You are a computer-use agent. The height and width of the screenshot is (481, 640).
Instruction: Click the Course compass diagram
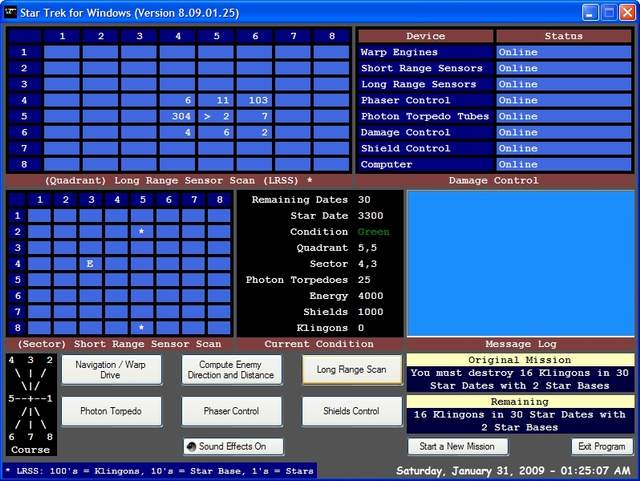coord(31,405)
